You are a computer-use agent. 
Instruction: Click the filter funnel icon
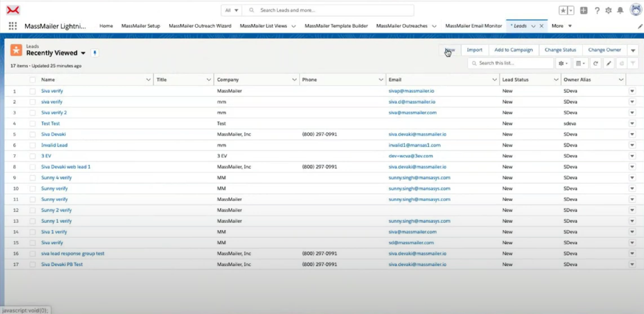click(x=633, y=63)
